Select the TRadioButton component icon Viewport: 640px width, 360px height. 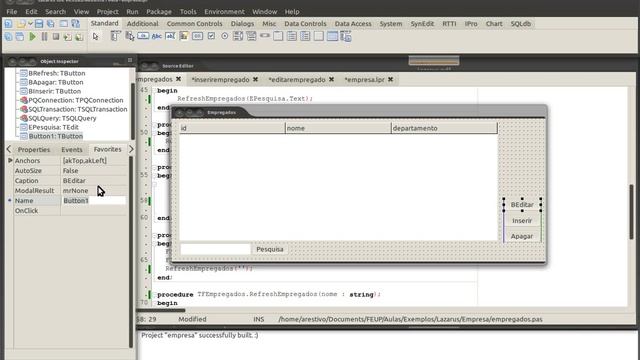click(224, 36)
